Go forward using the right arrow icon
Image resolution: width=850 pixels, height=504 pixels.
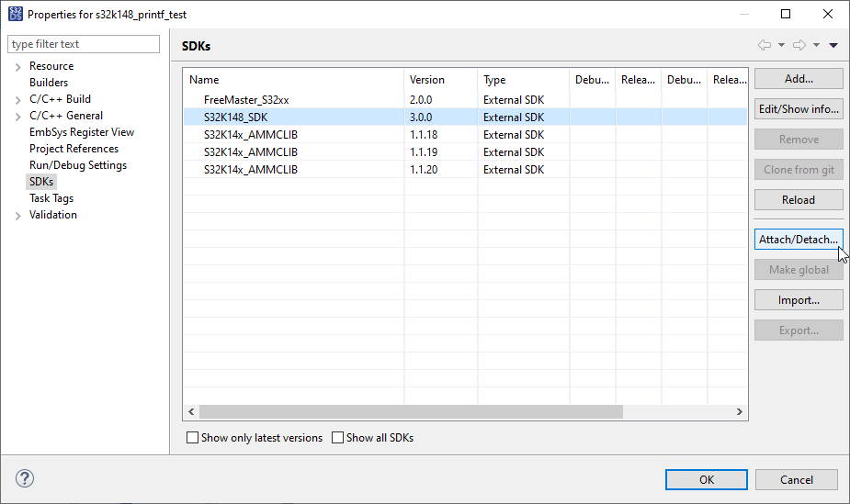(x=799, y=45)
